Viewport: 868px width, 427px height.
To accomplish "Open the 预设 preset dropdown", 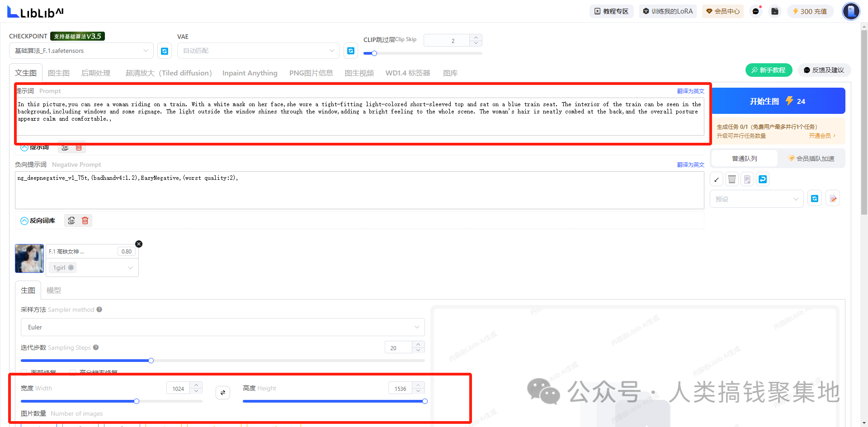I will point(756,199).
